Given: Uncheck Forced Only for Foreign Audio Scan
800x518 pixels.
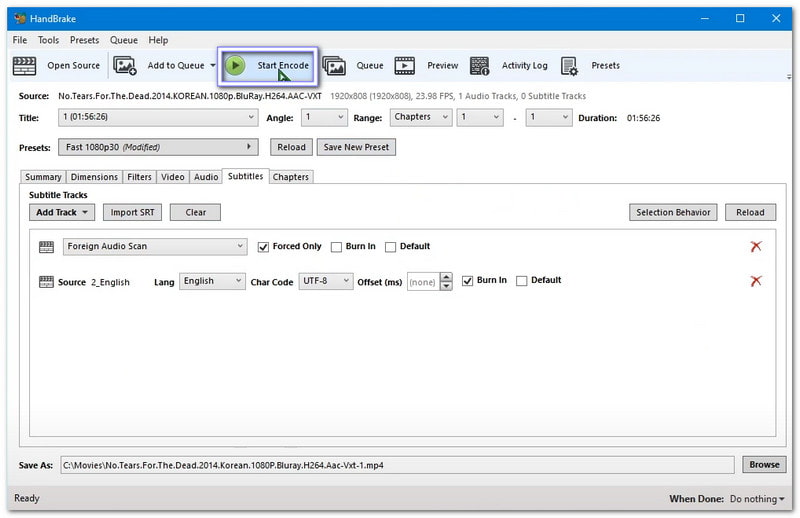Looking at the screenshot, I should (x=264, y=247).
